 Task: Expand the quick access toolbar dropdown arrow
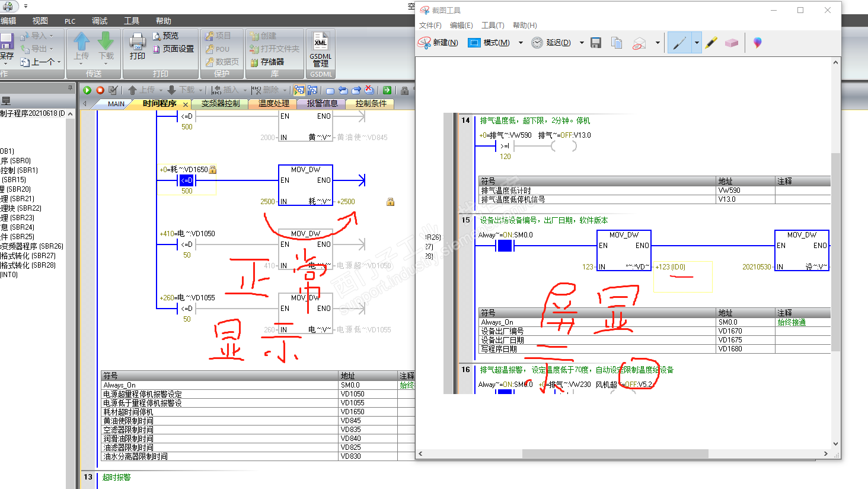coord(25,6)
